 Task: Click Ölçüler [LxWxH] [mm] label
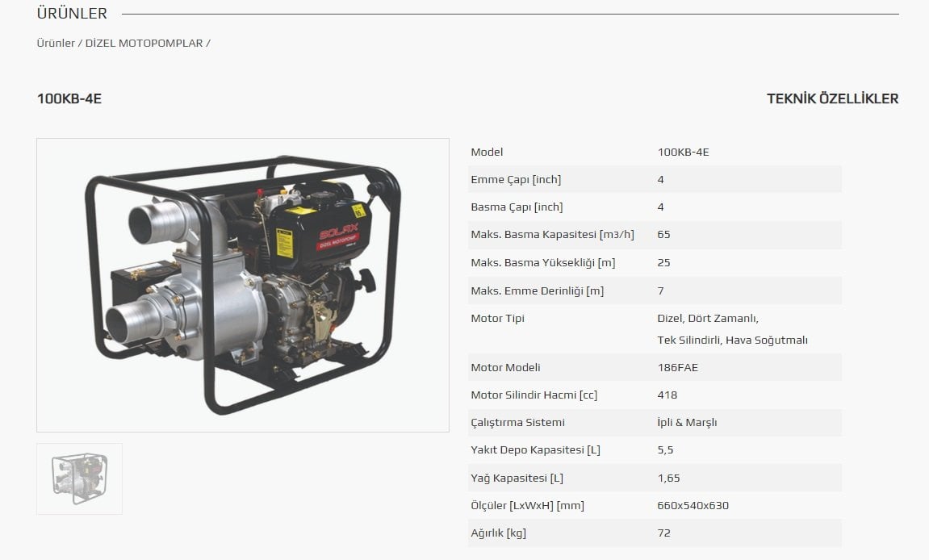click(527, 506)
